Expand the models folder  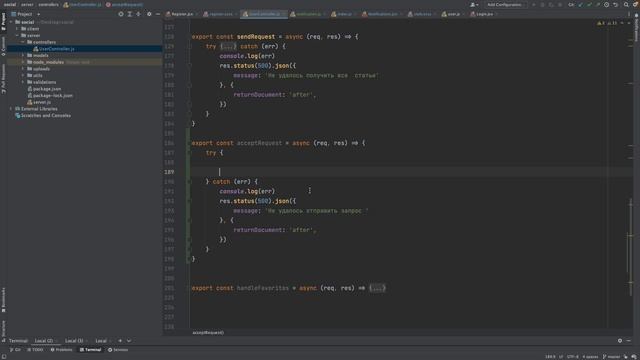(23, 56)
